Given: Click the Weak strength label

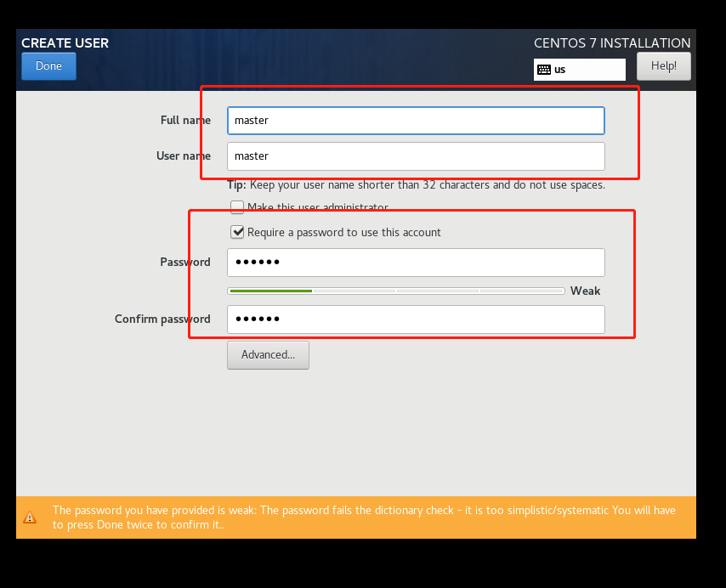Looking at the screenshot, I should point(585,291).
